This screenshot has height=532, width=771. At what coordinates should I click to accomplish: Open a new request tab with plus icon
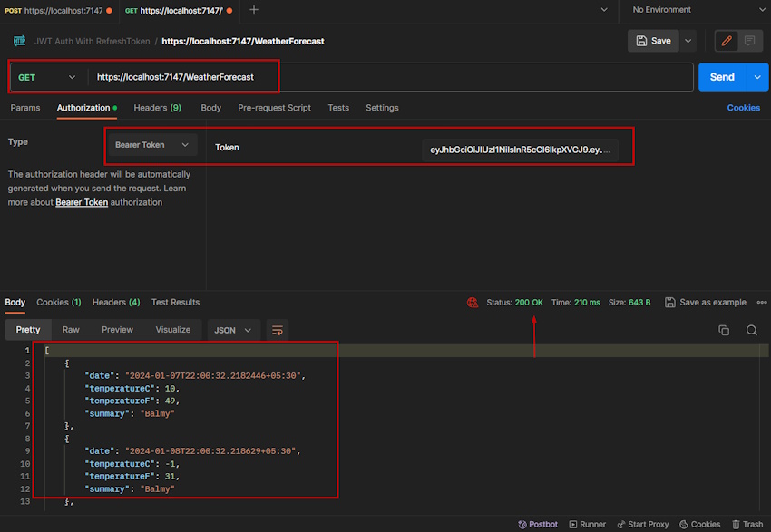tap(254, 9)
